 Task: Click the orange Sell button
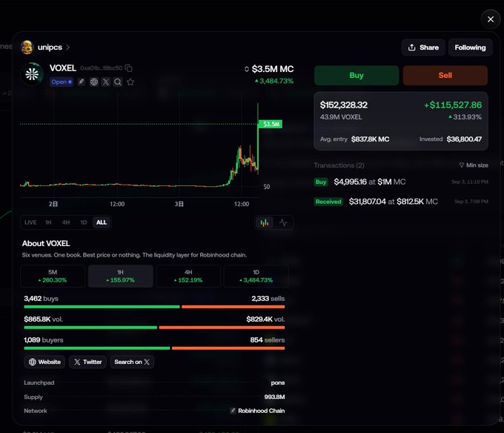pos(445,76)
